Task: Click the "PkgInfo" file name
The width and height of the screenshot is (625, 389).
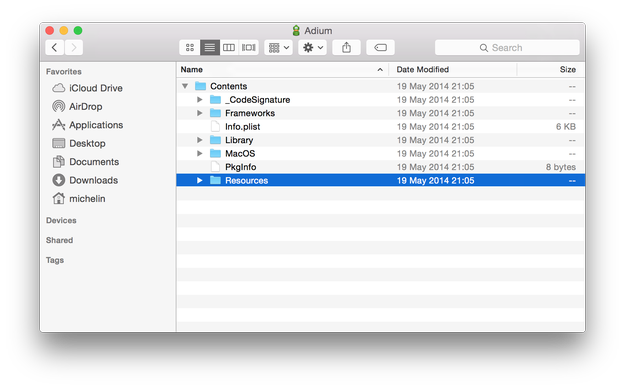Action: (x=240, y=167)
